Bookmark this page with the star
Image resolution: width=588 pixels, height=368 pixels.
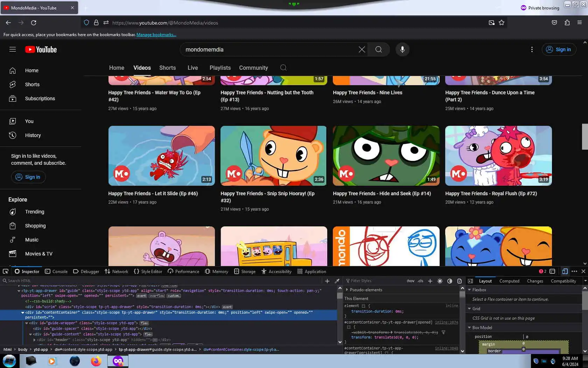[x=502, y=23]
